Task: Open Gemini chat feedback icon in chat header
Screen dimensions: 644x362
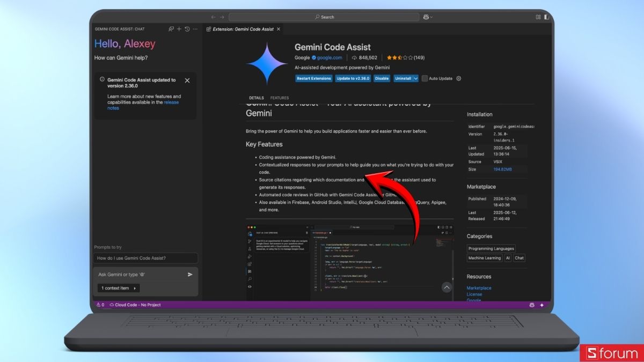Action: click(171, 29)
